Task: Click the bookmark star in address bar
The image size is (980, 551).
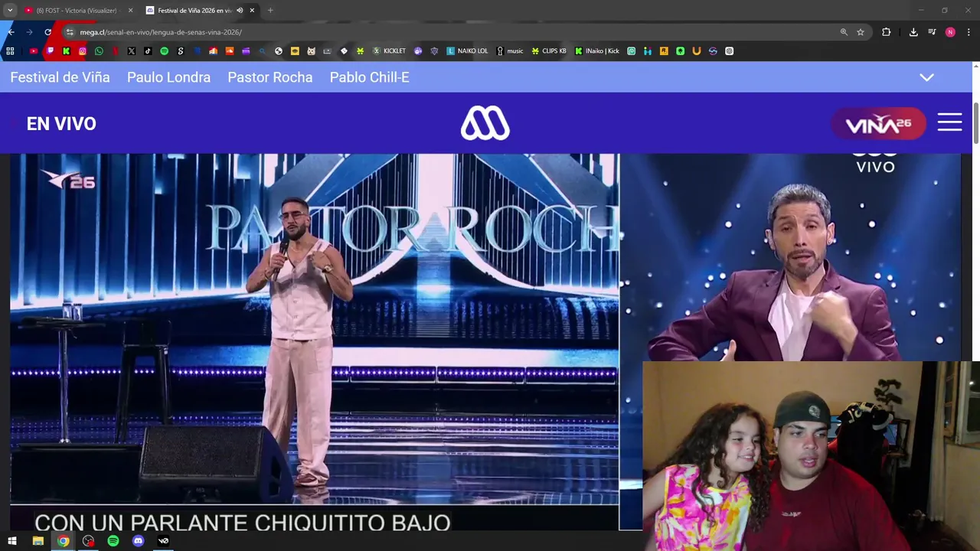Action: click(861, 32)
